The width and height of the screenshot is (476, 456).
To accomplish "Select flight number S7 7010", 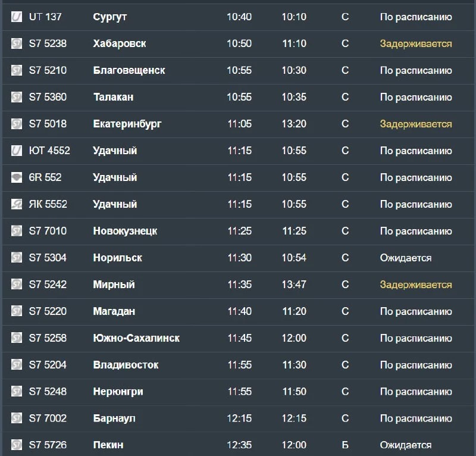I will (48, 230).
